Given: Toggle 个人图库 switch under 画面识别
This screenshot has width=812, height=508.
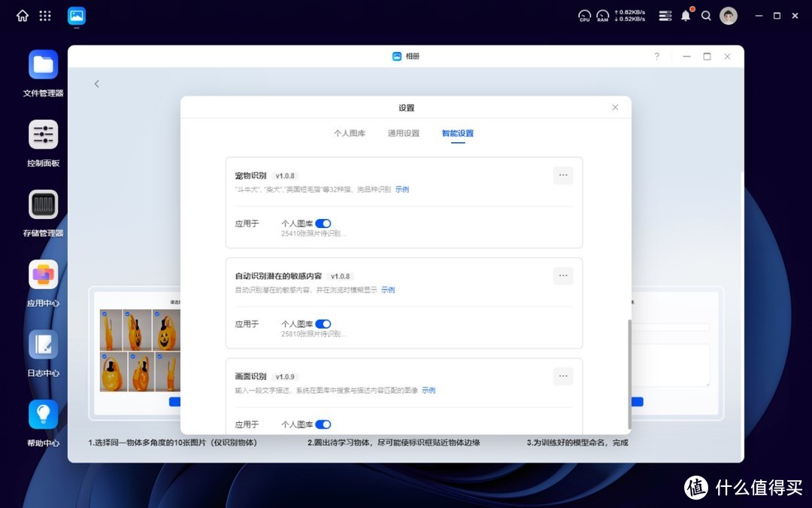Looking at the screenshot, I should pyautogui.click(x=324, y=424).
